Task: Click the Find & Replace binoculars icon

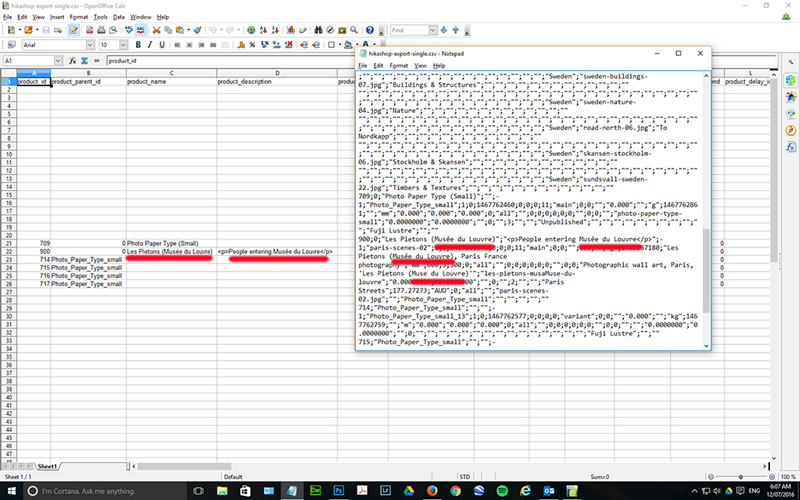Action: [x=314, y=31]
